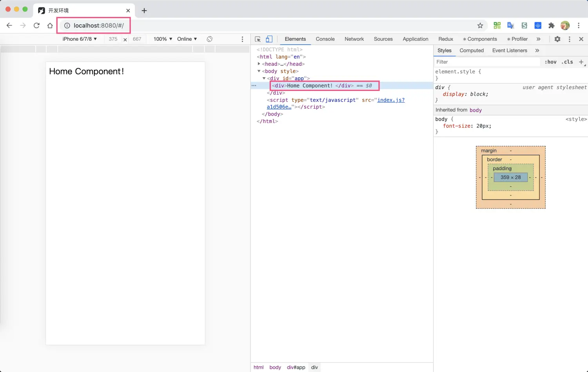
Task: Toggle the :hov element state panel
Action: coord(550,62)
